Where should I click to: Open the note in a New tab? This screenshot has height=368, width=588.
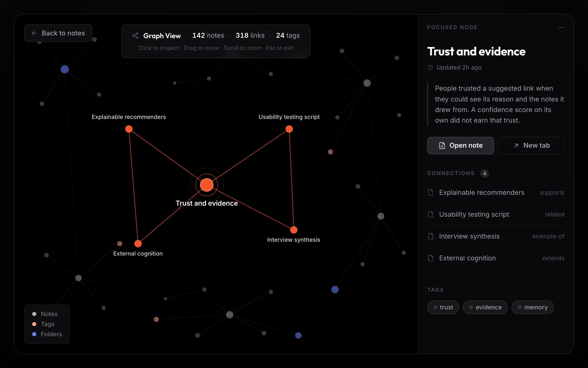(x=531, y=146)
